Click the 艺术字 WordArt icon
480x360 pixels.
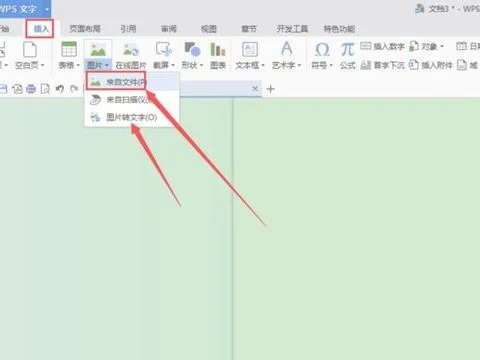(x=287, y=49)
